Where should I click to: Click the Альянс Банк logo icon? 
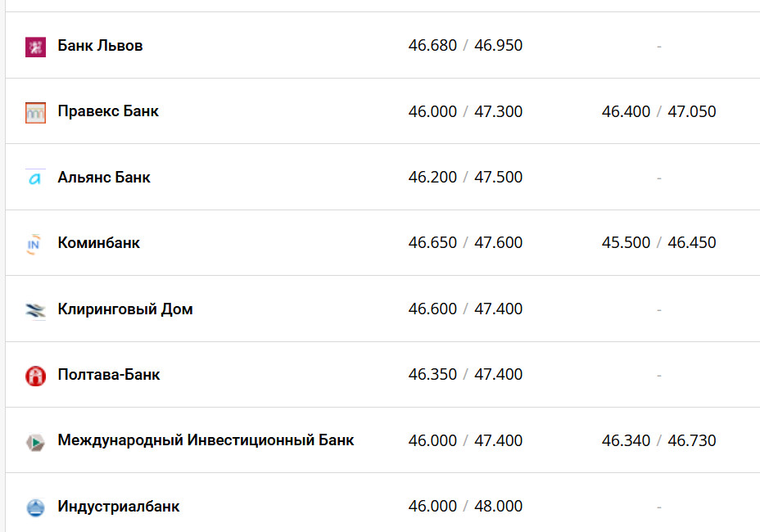click(35, 178)
